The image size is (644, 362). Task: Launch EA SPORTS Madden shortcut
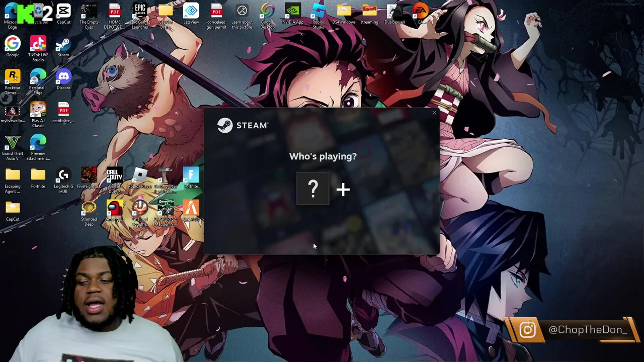(166, 214)
